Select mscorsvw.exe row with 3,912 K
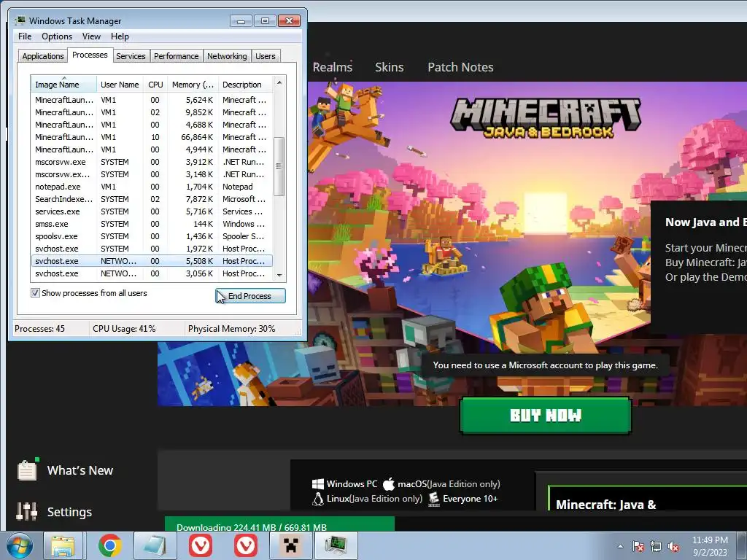 pos(152,162)
